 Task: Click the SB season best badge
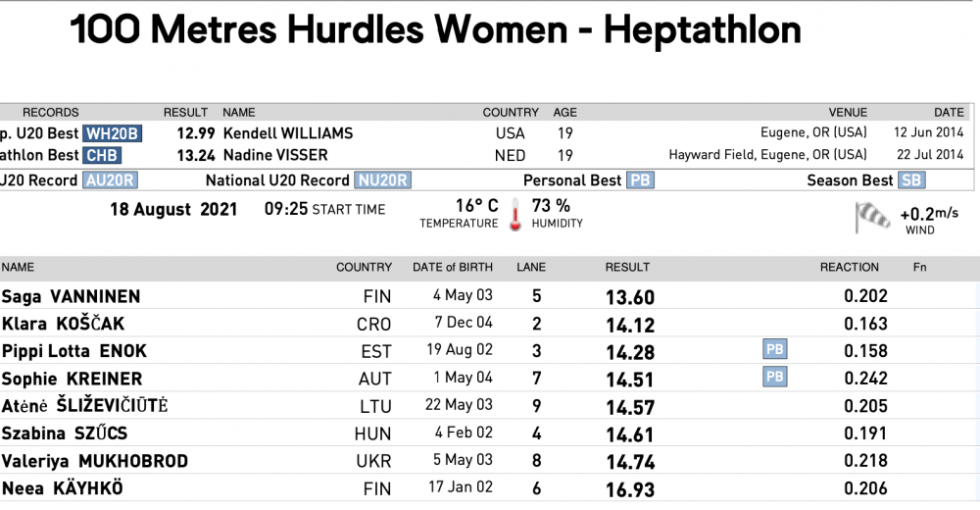tap(911, 180)
